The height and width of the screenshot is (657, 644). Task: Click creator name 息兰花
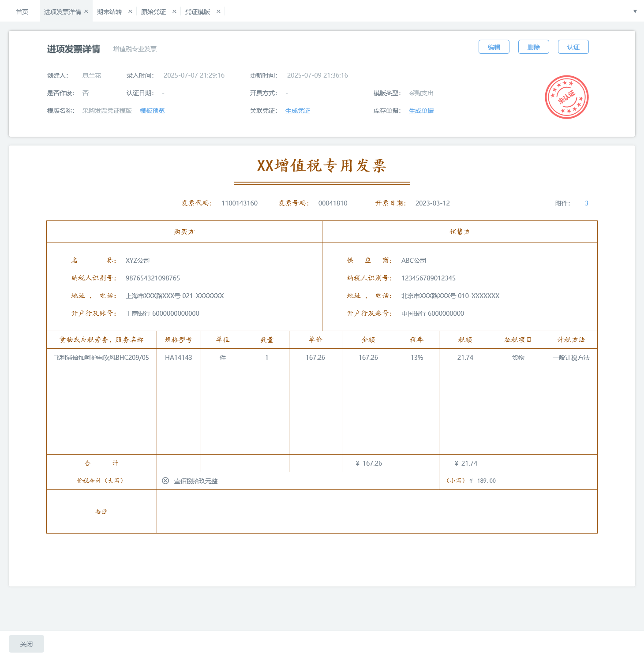[x=92, y=75]
